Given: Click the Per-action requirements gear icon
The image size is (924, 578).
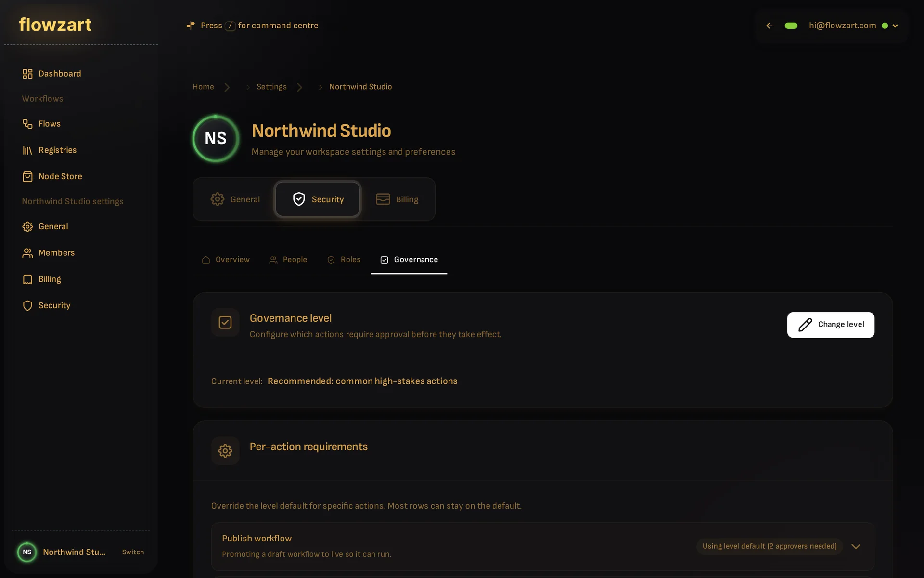Looking at the screenshot, I should 225,451.
